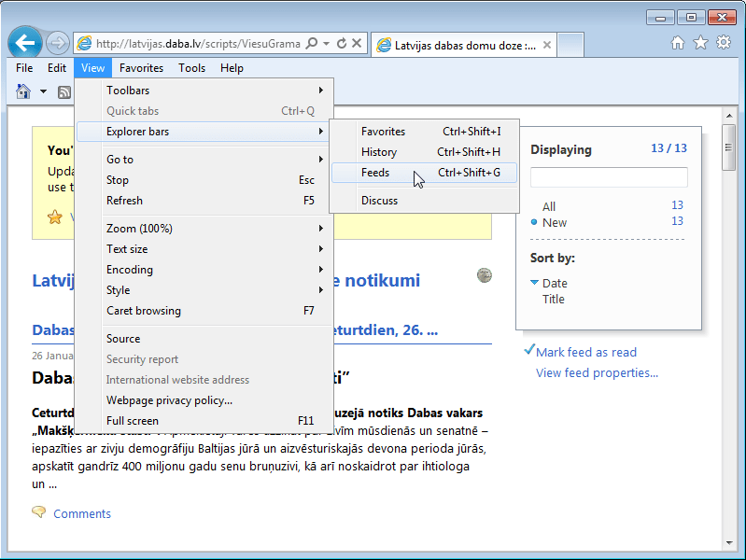This screenshot has width=746, height=560.
Task: Expand the Home button dropdown arrow
Action: (43, 91)
